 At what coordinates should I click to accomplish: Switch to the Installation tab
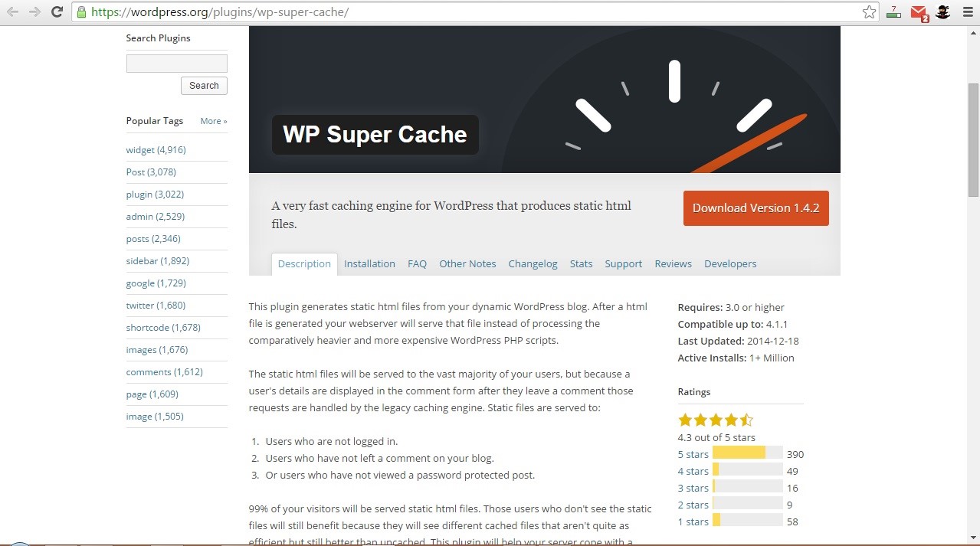(369, 264)
